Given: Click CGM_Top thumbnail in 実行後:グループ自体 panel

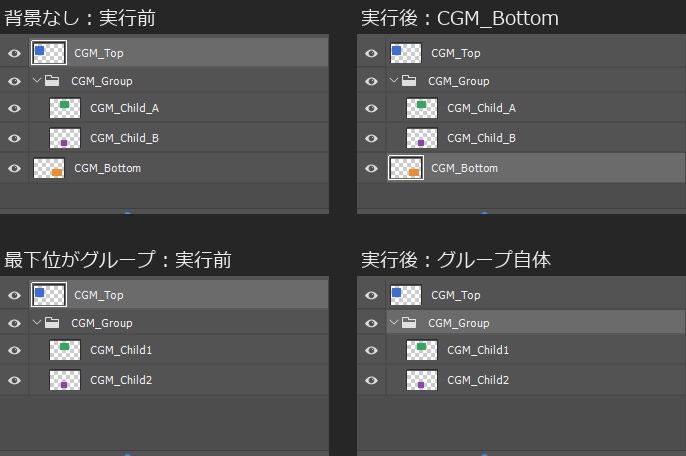Looking at the screenshot, I should (406, 295).
